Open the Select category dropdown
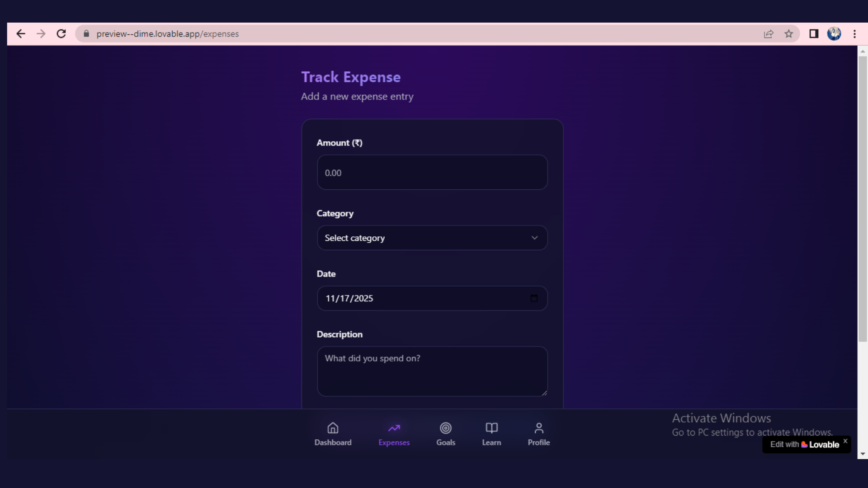 pyautogui.click(x=432, y=238)
